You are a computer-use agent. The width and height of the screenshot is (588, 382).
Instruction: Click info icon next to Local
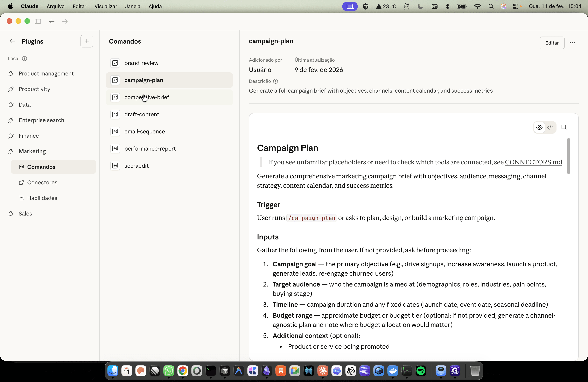pyautogui.click(x=24, y=59)
